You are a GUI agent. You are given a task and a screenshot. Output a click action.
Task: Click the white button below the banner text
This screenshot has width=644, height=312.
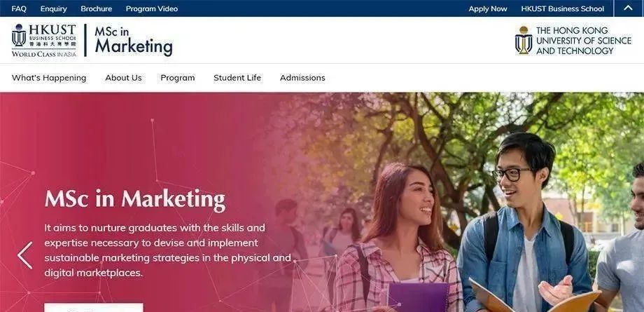(x=94, y=308)
